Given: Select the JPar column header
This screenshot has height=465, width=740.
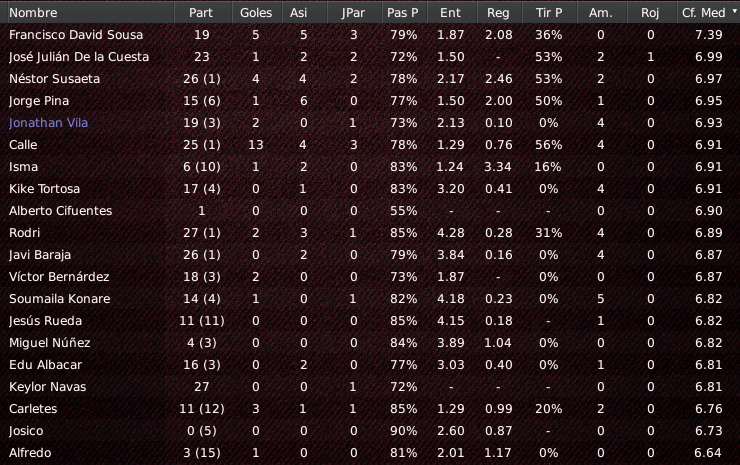Looking at the screenshot, I should (354, 13).
